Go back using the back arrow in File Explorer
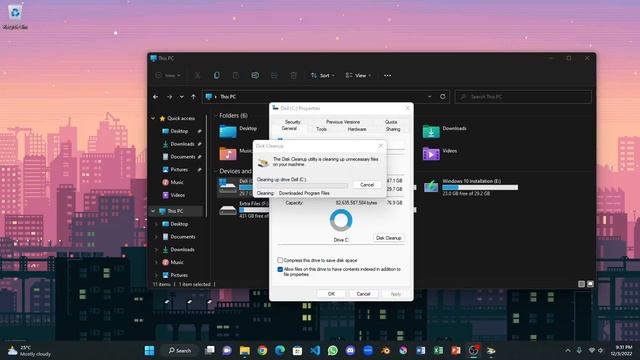The image size is (640, 360). [156, 97]
